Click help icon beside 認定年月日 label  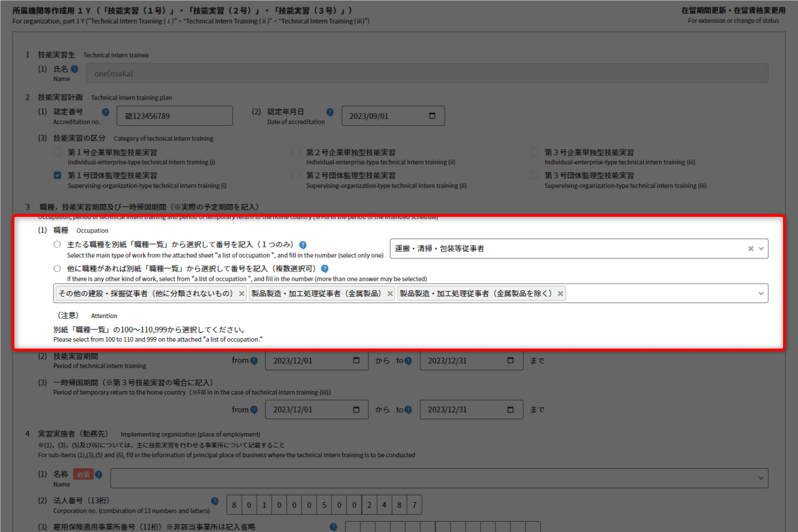coord(330,112)
